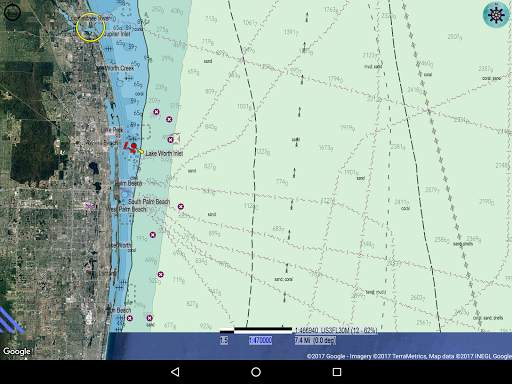Screen dimensions: 512x384
Task: Tap the wreck marker right of South Palm Beach
Action: coord(180,206)
